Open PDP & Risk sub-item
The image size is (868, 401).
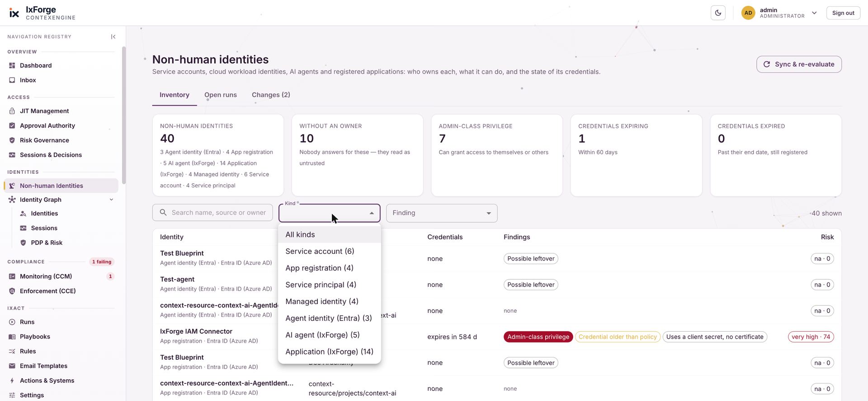[47, 243]
